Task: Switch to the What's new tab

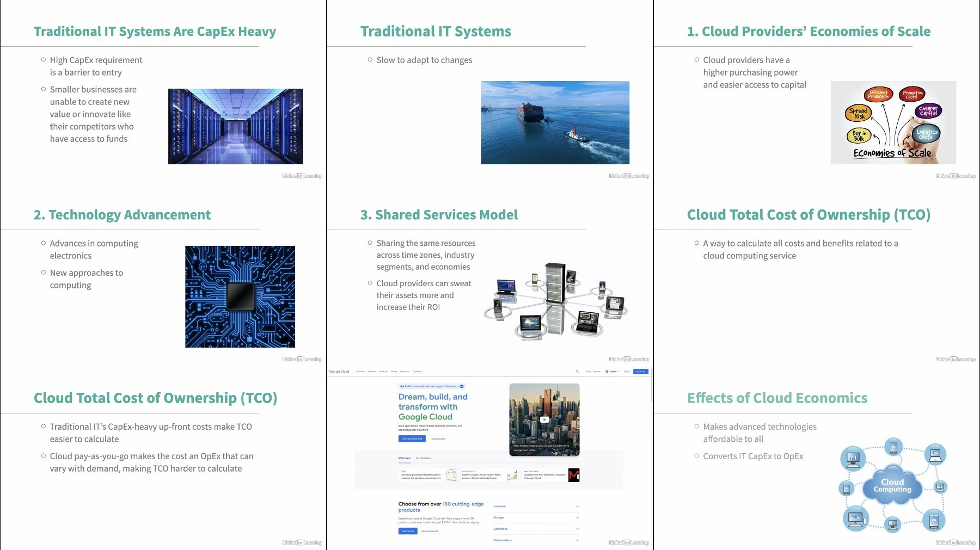Action: pyautogui.click(x=405, y=458)
